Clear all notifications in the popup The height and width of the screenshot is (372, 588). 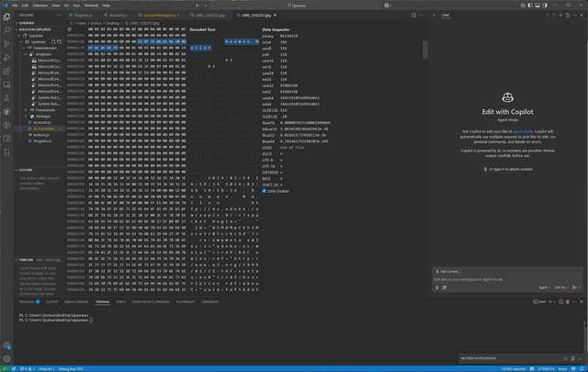point(566,358)
